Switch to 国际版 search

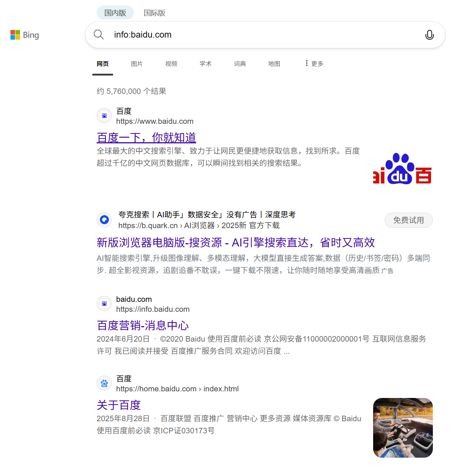[154, 13]
